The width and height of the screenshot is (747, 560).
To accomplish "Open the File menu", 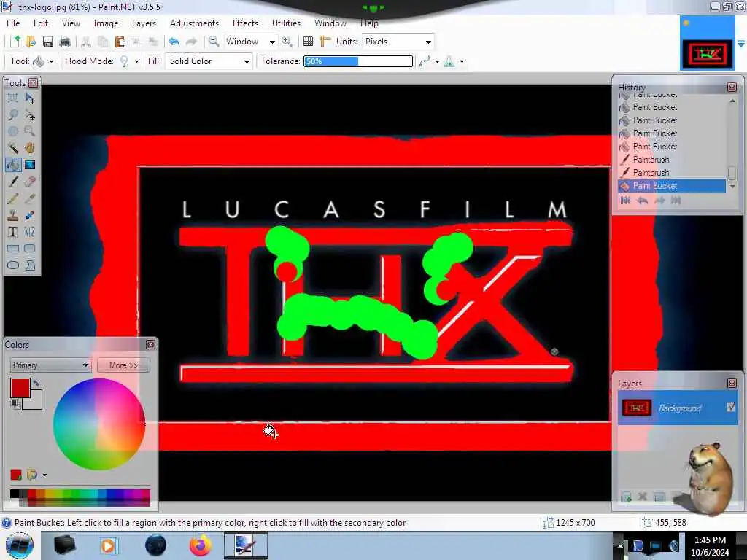I will 13,23.
